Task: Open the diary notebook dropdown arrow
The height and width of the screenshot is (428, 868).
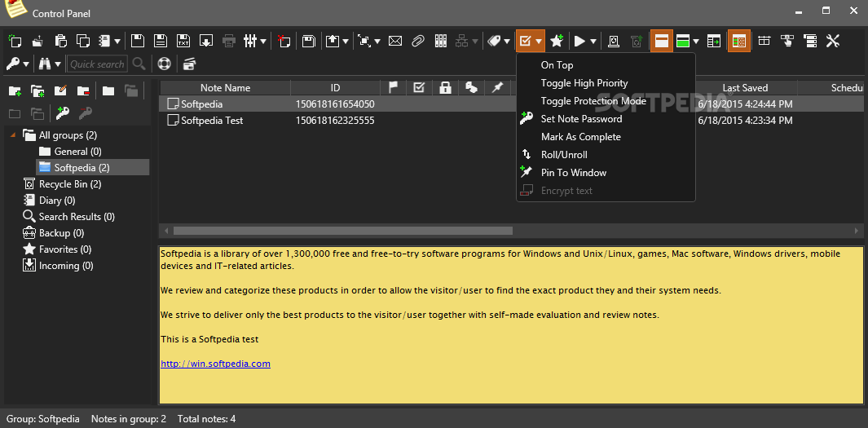Action: 117,41
